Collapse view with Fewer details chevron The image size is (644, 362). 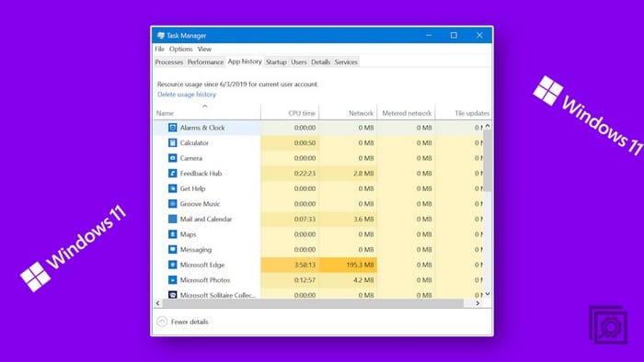coord(162,322)
